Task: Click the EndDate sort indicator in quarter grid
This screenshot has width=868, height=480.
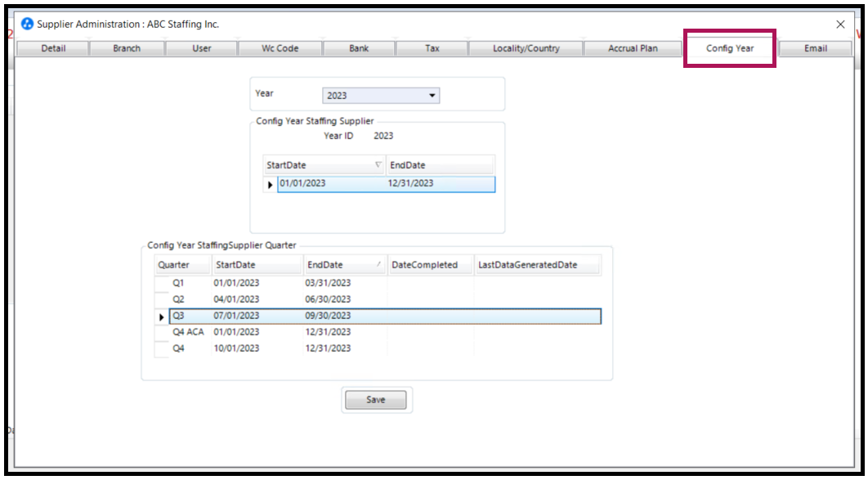Action: click(376, 264)
